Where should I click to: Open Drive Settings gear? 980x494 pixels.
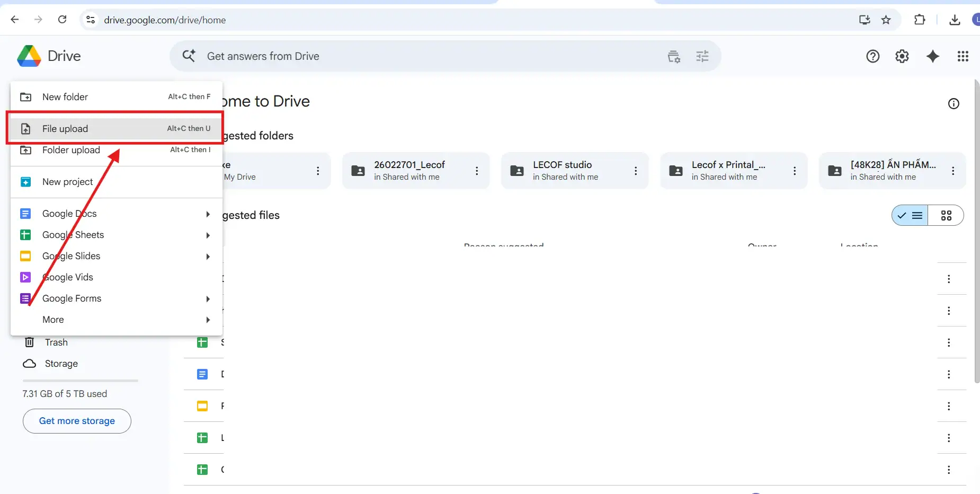click(x=902, y=56)
